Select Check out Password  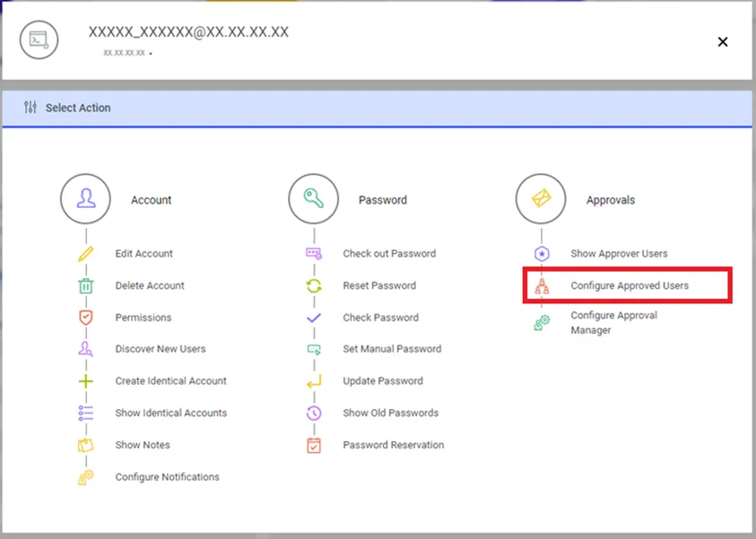point(389,254)
